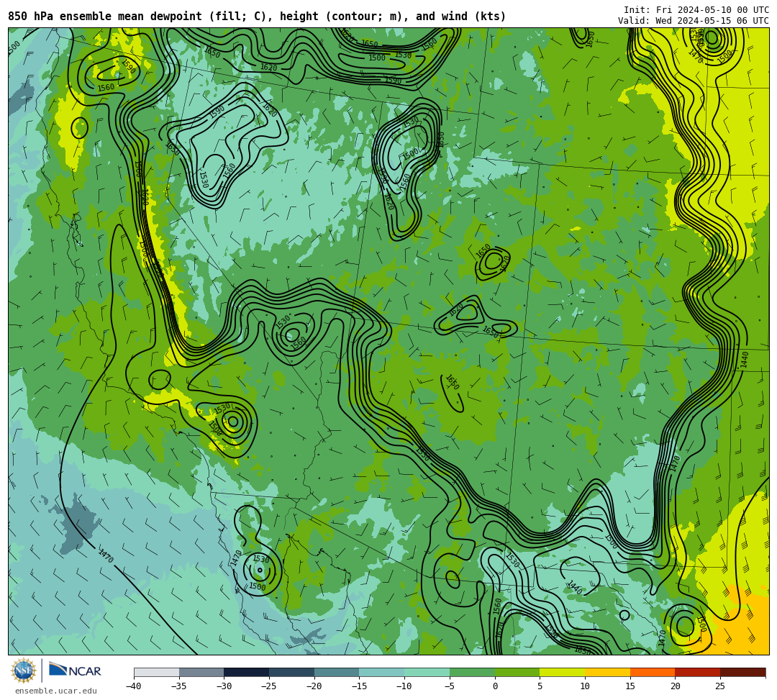This screenshot has height=700, width=777.
Task: Pick the dark blue -25 to -20 colorbar swatch
Action: click(x=292, y=672)
